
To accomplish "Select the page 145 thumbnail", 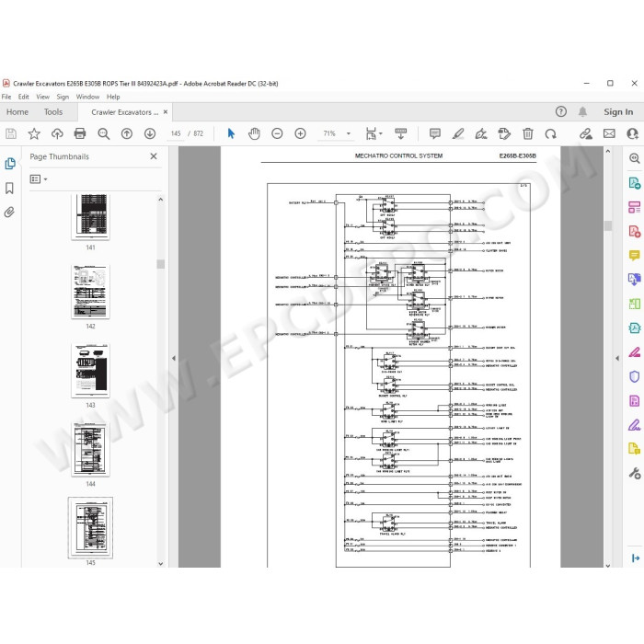I will [90, 528].
